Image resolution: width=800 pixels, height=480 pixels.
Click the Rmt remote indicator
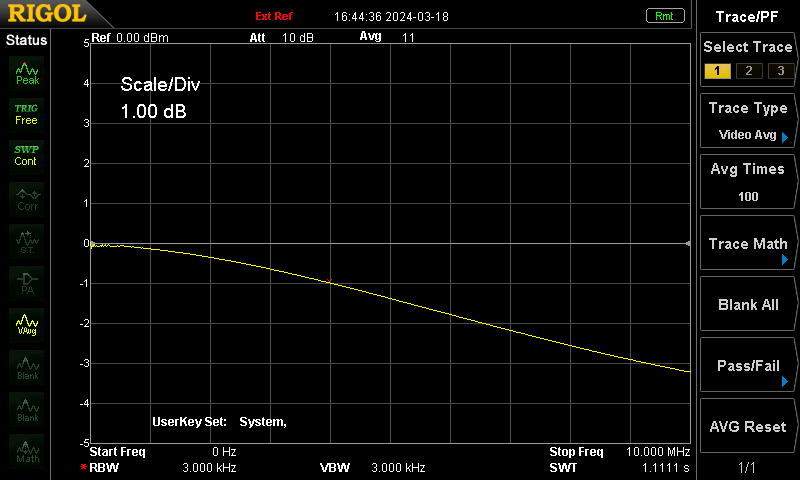click(x=664, y=16)
